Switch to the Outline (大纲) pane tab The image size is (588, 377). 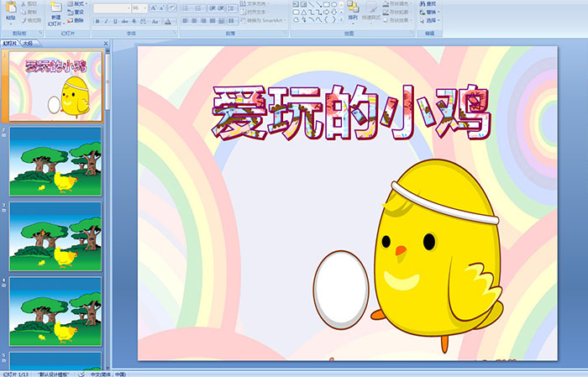pos(28,44)
